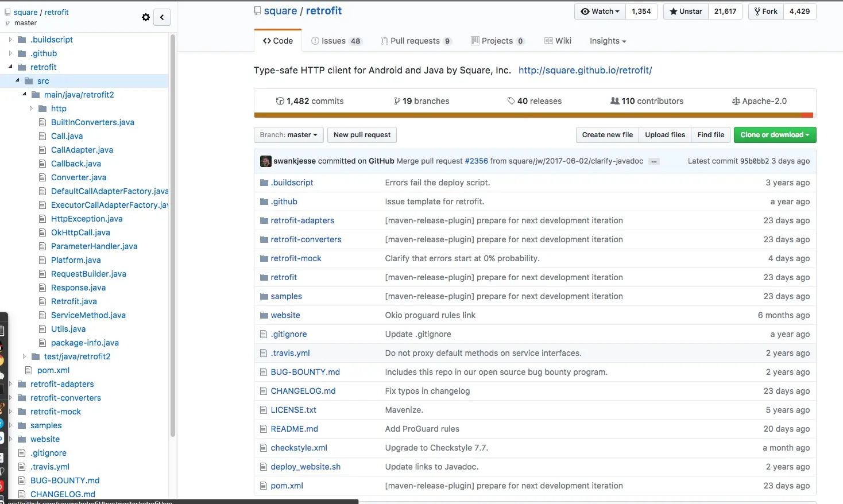
Task: Expand the commit message ellipsis button
Action: pyautogui.click(x=654, y=162)
